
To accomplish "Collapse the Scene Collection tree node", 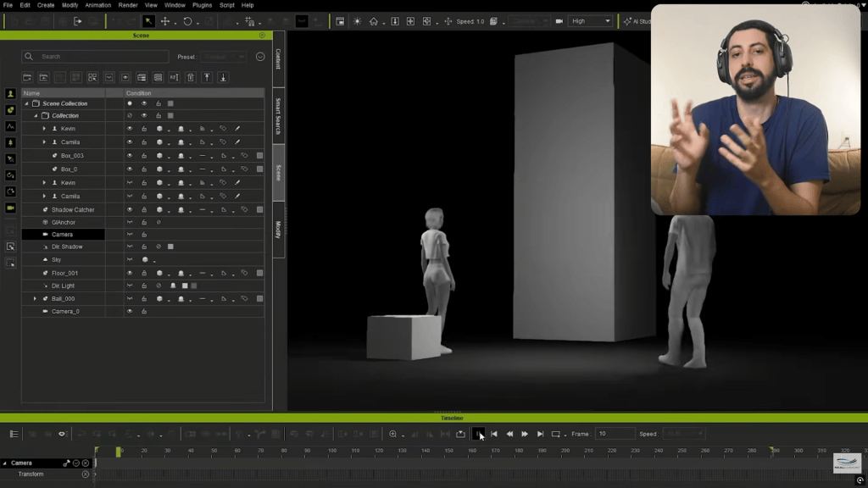I will pos(26,103).
